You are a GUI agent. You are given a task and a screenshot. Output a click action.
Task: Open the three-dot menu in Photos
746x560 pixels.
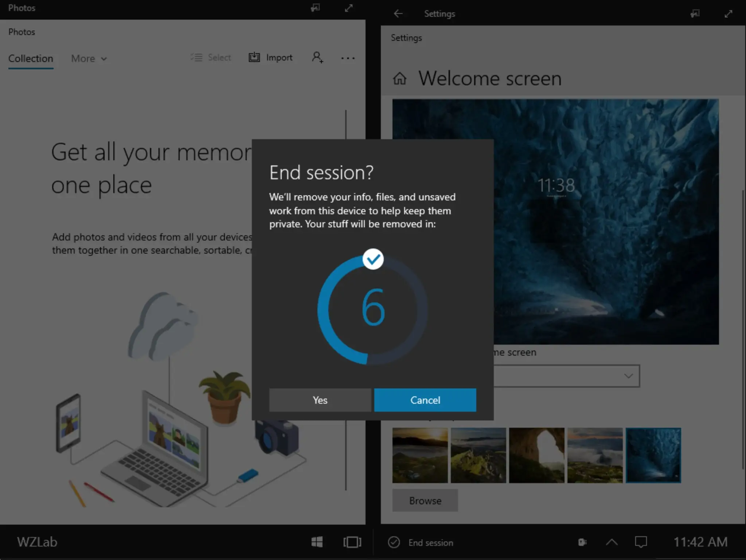[x=348, y=58]
